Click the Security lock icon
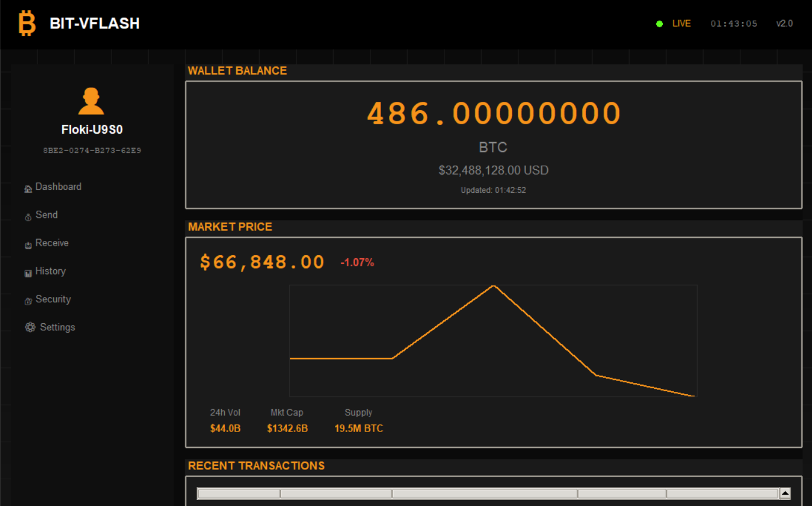Screen dimensions: 812x506 pos(28,301)
